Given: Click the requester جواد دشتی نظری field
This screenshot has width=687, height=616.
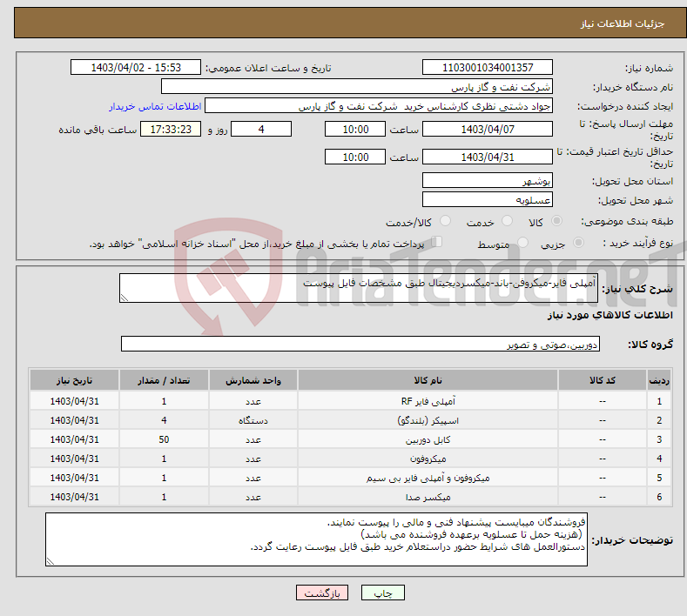Looking at the screenshot, I should tap(379, 106).
